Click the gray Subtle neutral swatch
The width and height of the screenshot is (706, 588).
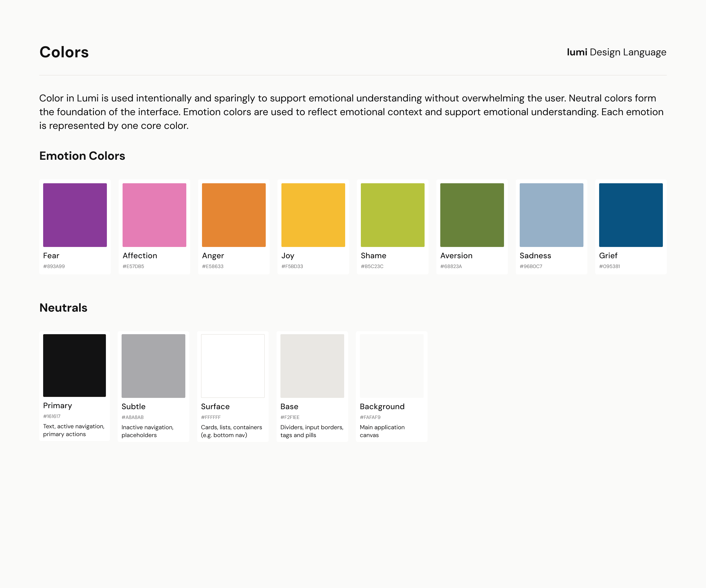(153, 366)
